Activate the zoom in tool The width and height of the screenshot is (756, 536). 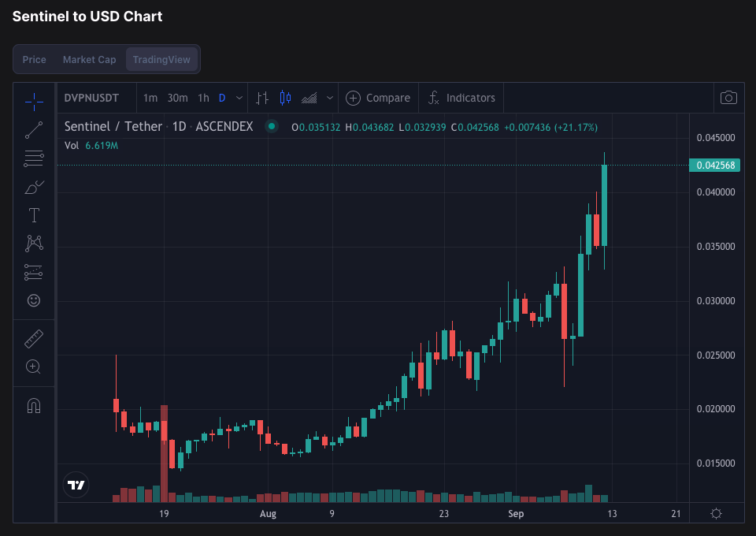coord(33,367)
